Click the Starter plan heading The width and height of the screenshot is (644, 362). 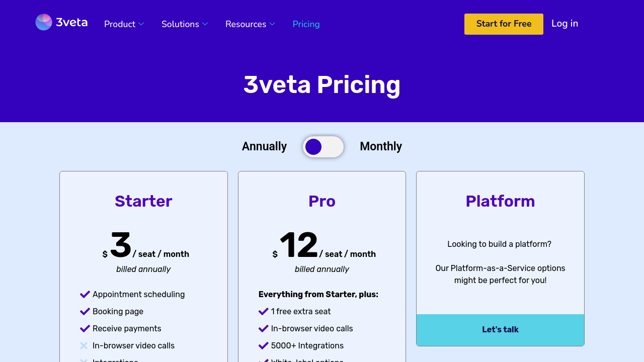click(x=143, y=201)
